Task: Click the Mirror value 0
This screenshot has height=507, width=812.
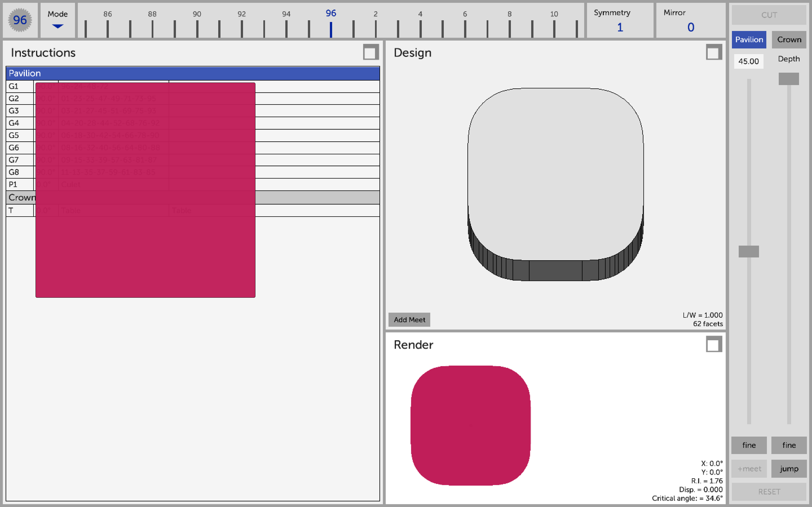Action: pos(691,28)
